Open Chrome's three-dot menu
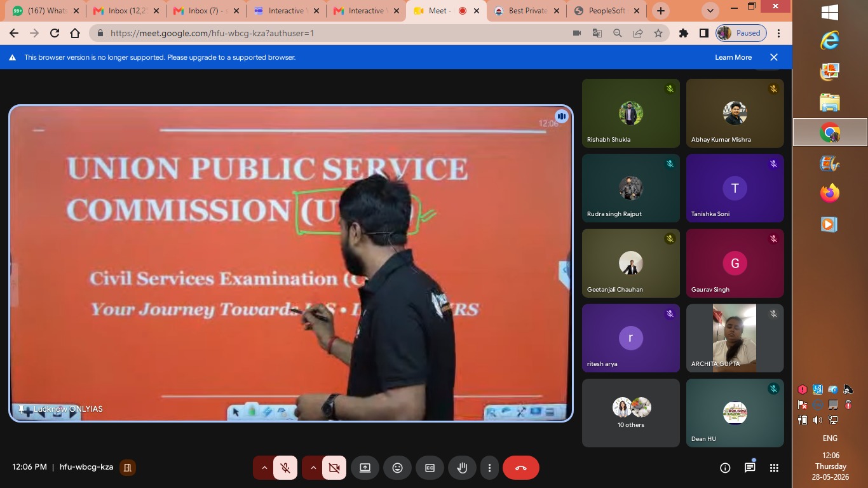 779,33
